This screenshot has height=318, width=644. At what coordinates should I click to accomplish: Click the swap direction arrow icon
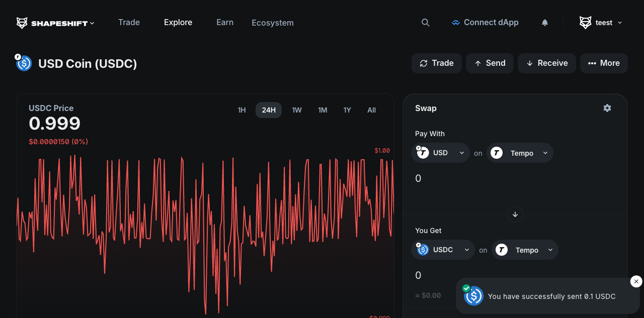tap(515, 215)
